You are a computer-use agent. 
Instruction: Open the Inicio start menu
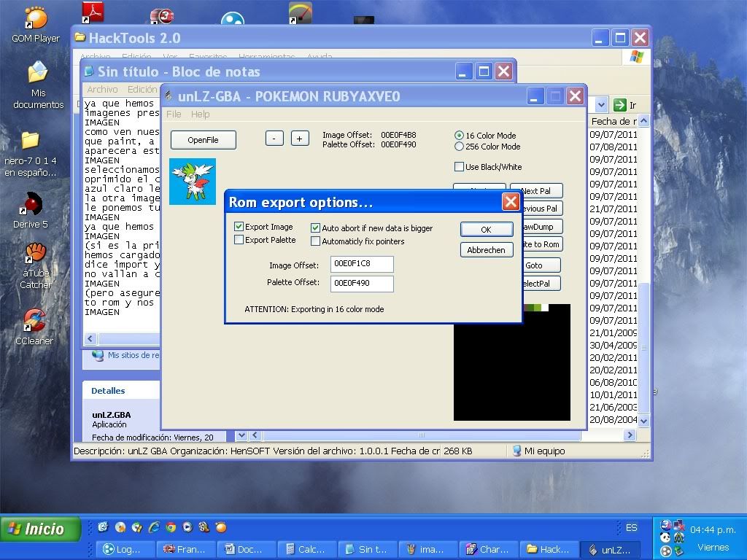click(41, 529)
